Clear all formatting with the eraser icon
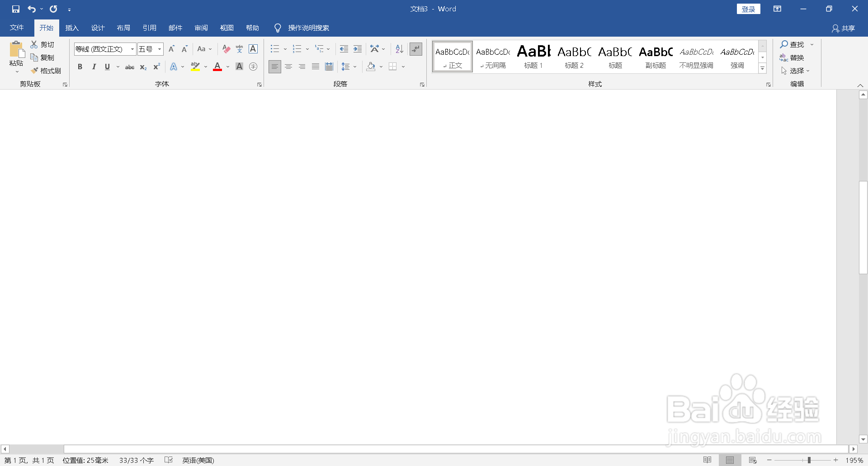Viewport: 868px width, 466px height. coord(226,49)
